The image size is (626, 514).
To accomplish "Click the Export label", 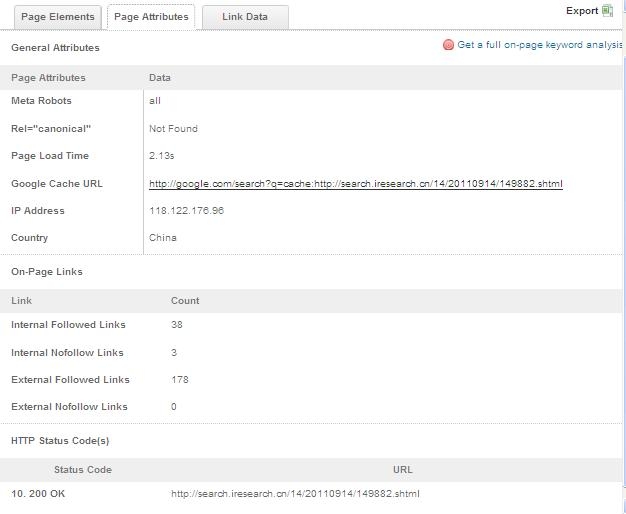I will [582, 11].
